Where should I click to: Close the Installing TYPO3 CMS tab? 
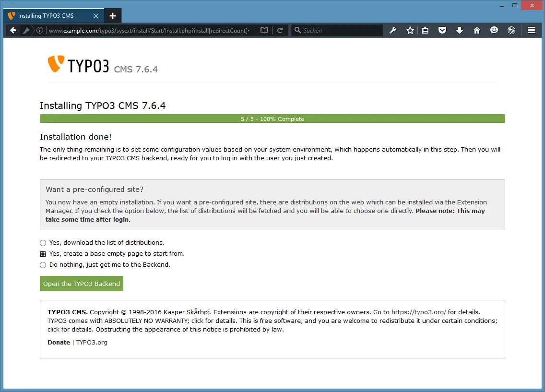[x=96, y=16]
